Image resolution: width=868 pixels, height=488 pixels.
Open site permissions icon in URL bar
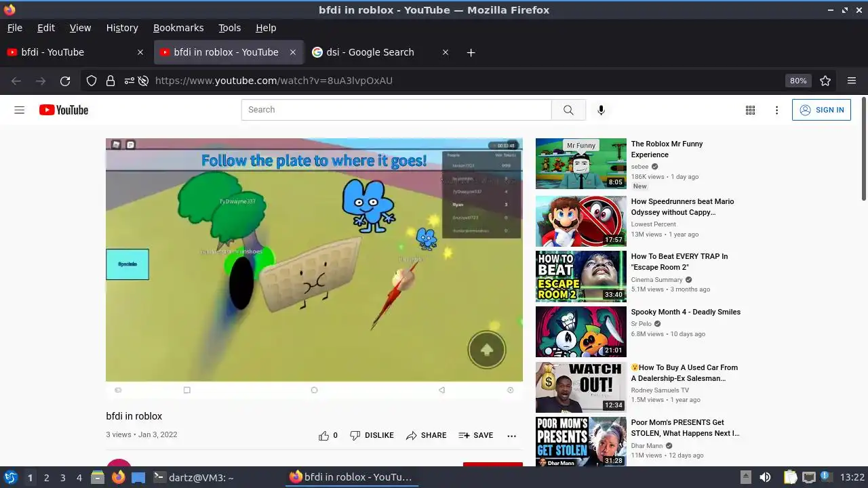pos(129,81)
